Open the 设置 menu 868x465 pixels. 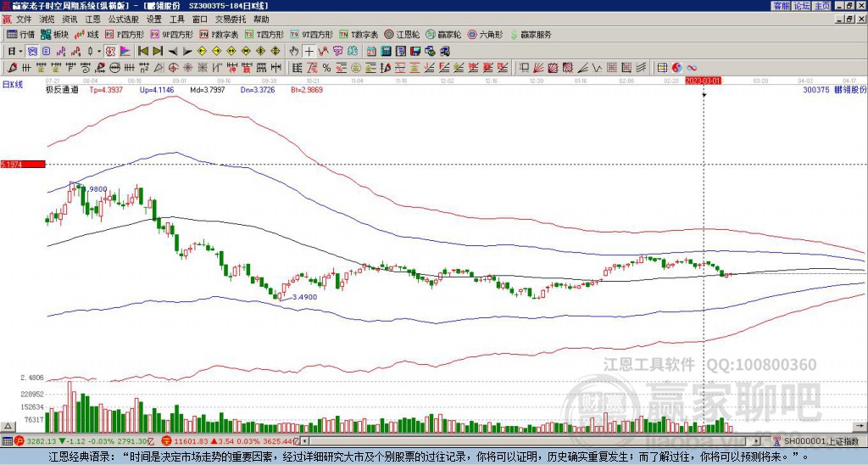[154, 20]
